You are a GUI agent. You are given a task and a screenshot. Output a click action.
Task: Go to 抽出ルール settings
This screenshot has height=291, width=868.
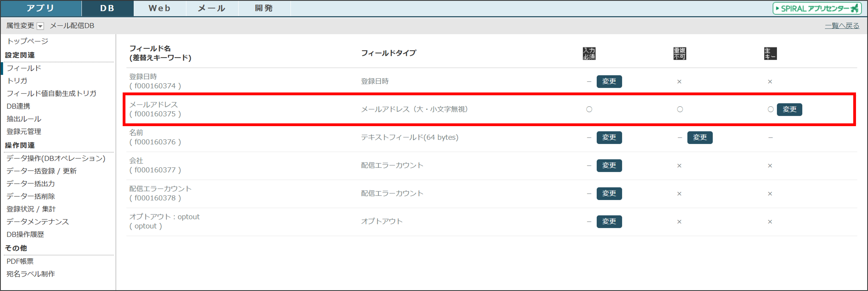tap(24, 119)
